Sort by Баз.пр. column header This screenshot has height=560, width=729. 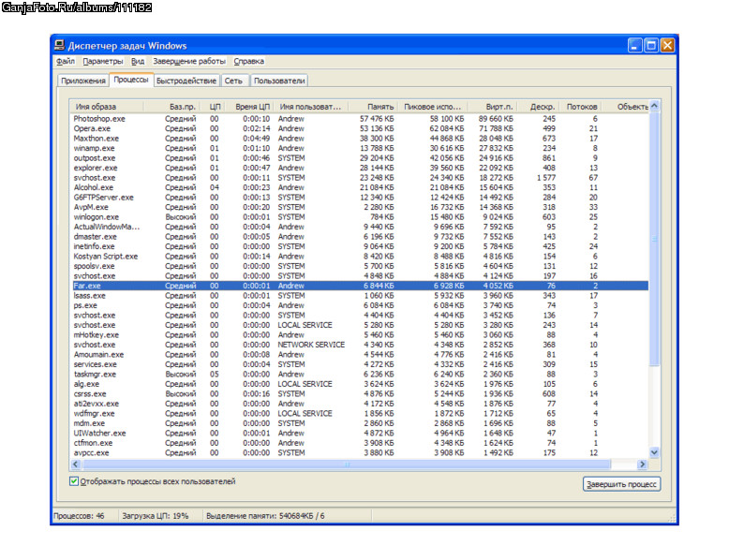(x=172, y=107)
